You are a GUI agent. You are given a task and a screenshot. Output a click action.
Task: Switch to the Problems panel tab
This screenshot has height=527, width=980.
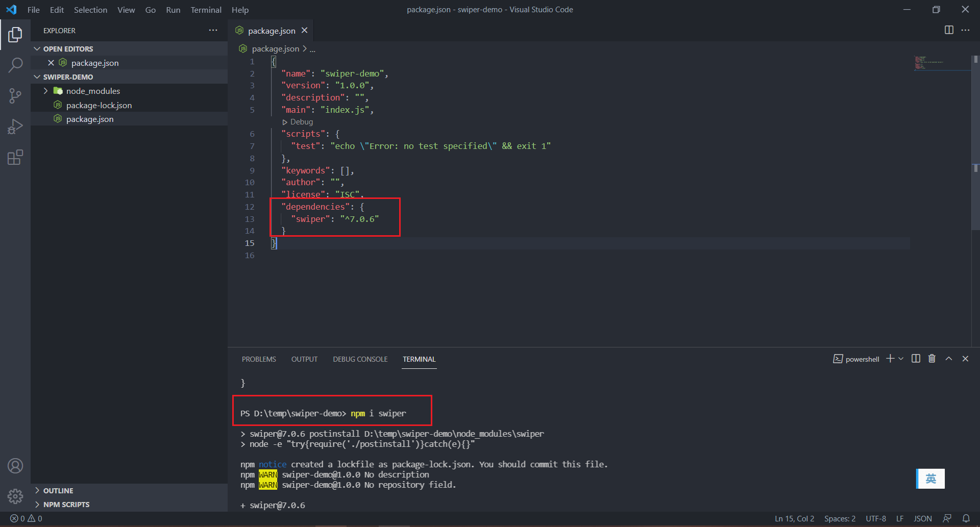(259, 359)
